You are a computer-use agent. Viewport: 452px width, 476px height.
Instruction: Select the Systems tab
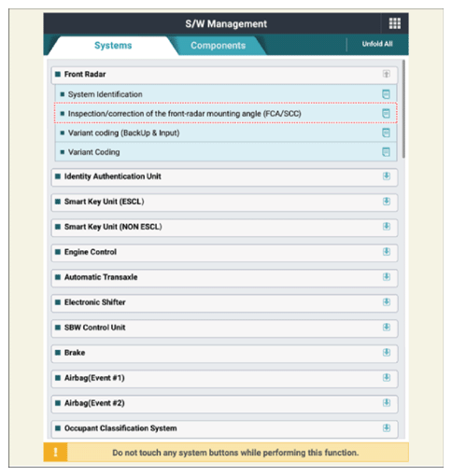click(x=113, y=46)
